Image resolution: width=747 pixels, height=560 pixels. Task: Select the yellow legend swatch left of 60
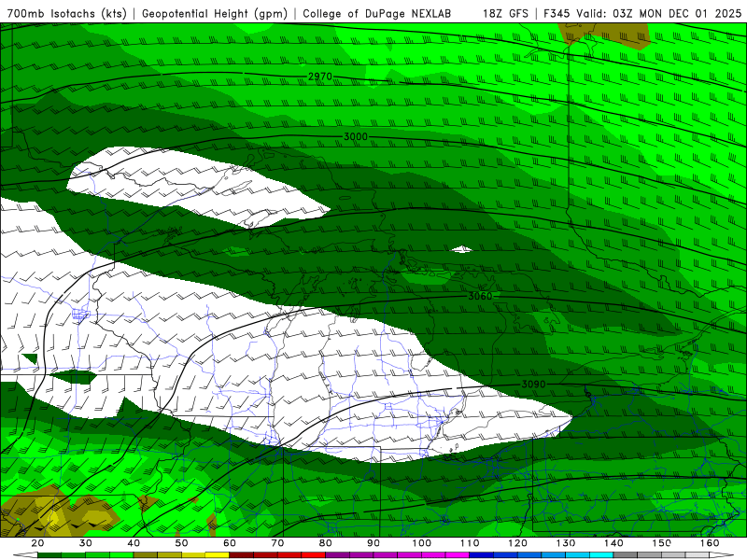pos(218,555)
